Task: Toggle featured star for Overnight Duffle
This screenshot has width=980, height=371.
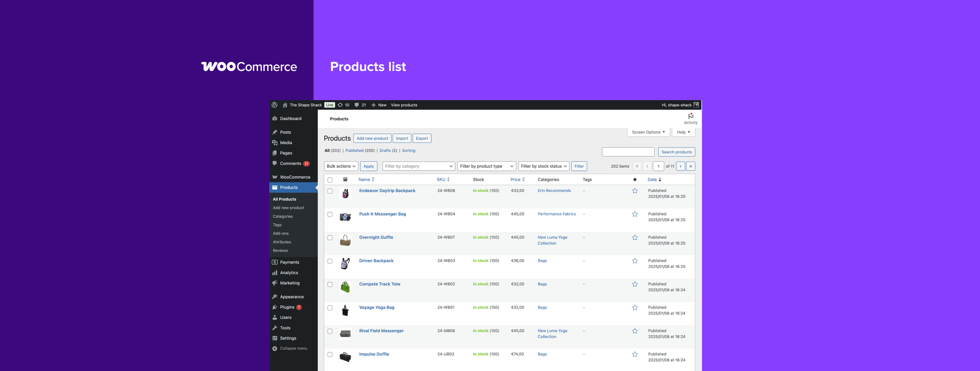Action: [x=635, y=238]
